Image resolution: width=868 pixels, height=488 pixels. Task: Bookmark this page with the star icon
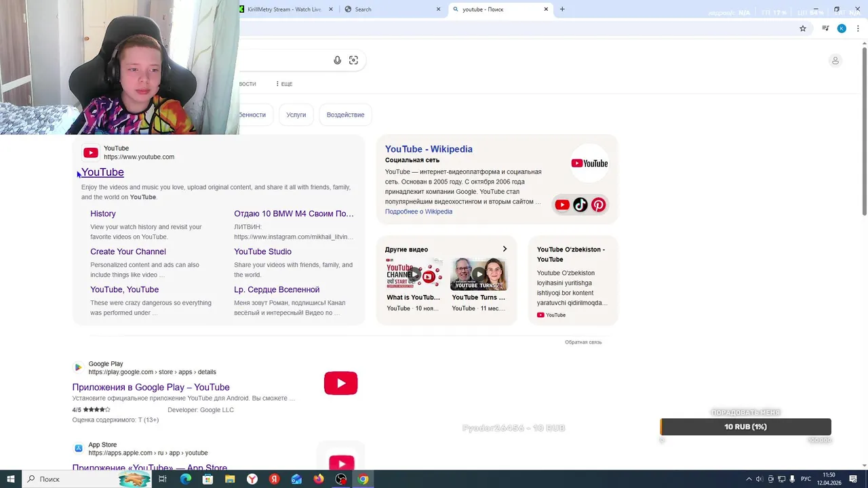(803, 28)
